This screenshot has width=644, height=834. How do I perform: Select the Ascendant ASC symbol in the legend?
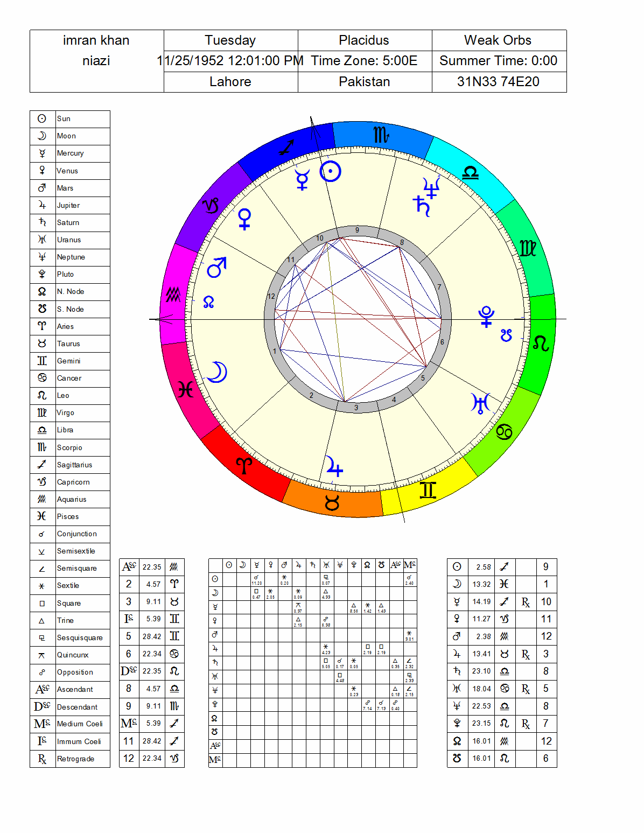(43, 689)
